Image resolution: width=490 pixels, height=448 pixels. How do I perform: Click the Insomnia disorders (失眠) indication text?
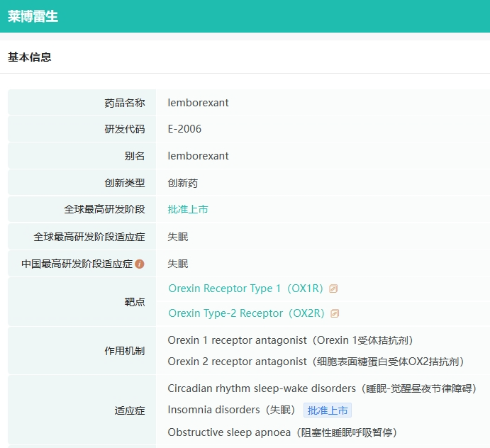(x=232, y=410)
